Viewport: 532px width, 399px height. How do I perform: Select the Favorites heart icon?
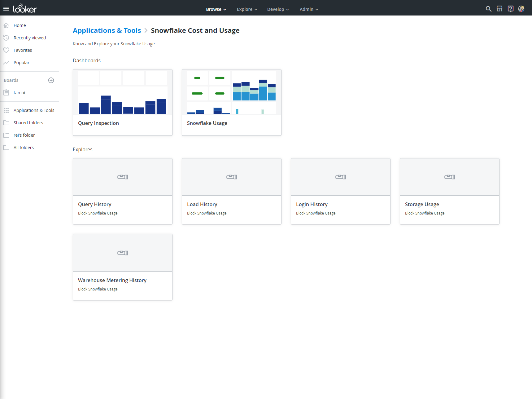point(7,50)
